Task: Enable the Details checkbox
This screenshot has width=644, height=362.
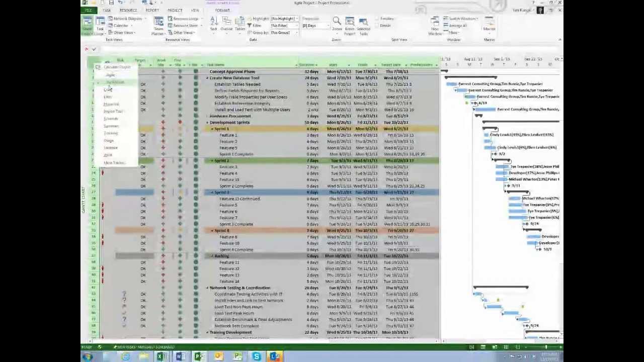Action: pos(377,26)
